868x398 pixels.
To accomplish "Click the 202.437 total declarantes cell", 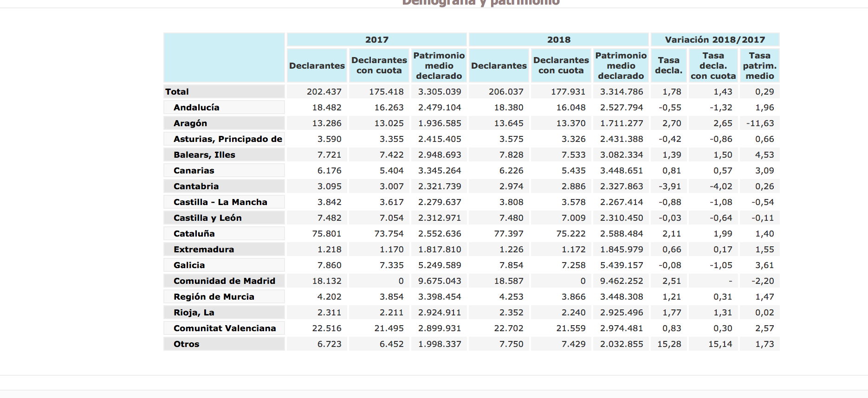I will [x=324, y=92].
